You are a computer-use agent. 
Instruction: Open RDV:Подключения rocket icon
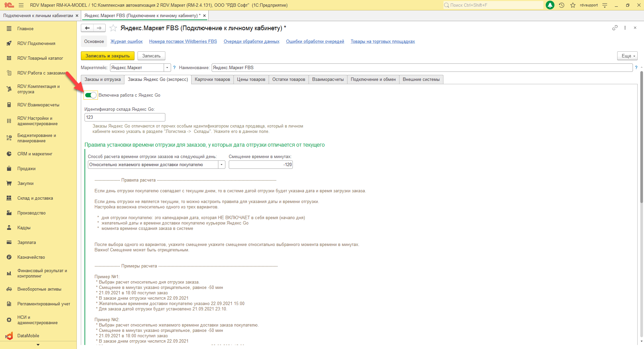pyautogui.click(x=9, y=43)
